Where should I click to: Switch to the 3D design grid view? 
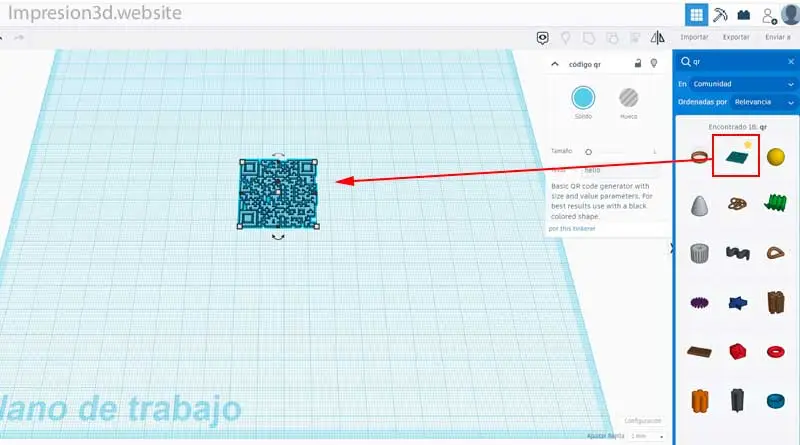coord(696,15)
